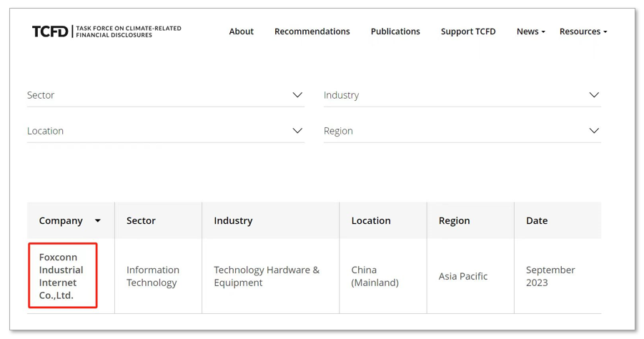This screenshot has width=644, height=339.
Task: Click the Date column header
Action: click(537, 221)
